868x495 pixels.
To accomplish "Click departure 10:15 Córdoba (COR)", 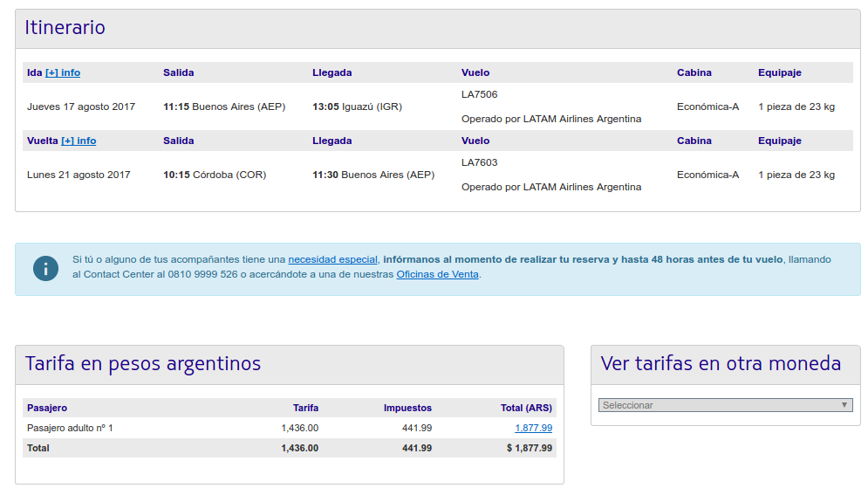I will [x=215, y=175].
